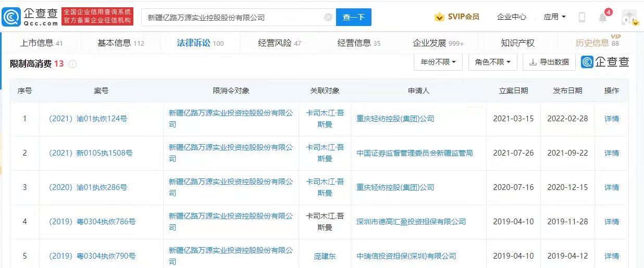Image resolution: width=644 pixels, height=268 pixels.
Task: Open case (2021)渝01执恢124号
Action: point(88,119)
